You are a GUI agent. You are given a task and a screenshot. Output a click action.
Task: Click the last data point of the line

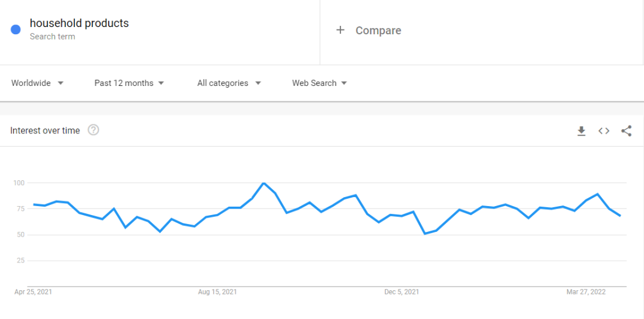620,216
